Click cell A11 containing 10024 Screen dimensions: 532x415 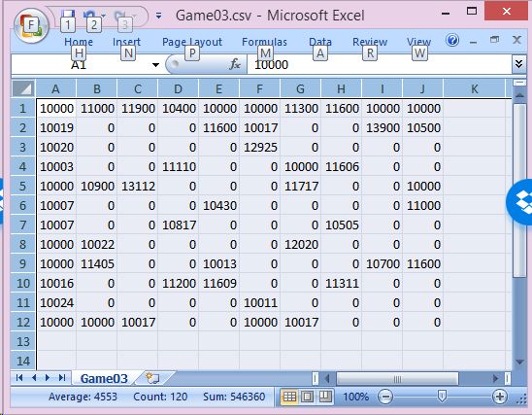click(x=56, y=302)
